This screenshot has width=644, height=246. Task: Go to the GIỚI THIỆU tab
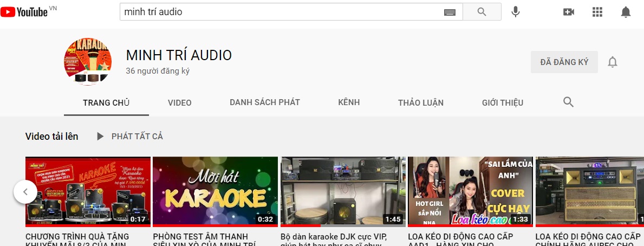pyautogui.click(x=502, y=102)
